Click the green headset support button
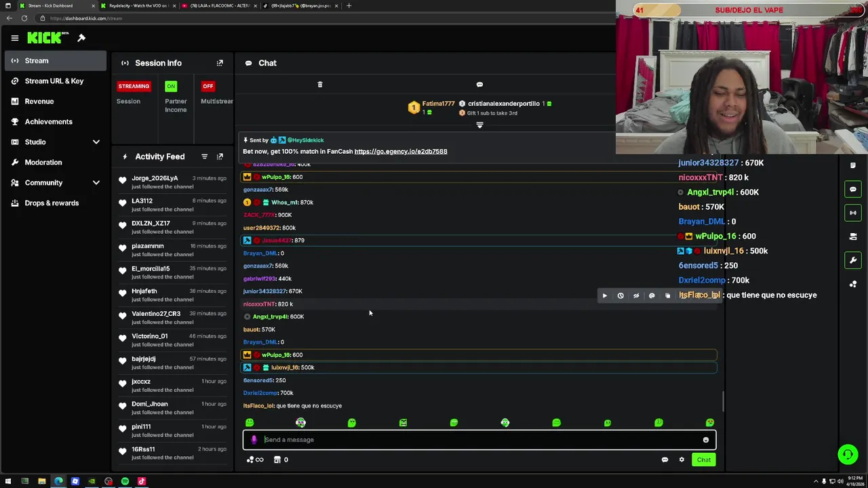 tap(848, 454)
